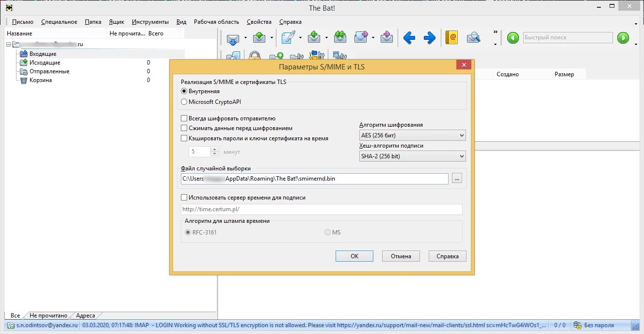Open the Письмо menu
Screen dimensions: 644x334
coord(23,22)
